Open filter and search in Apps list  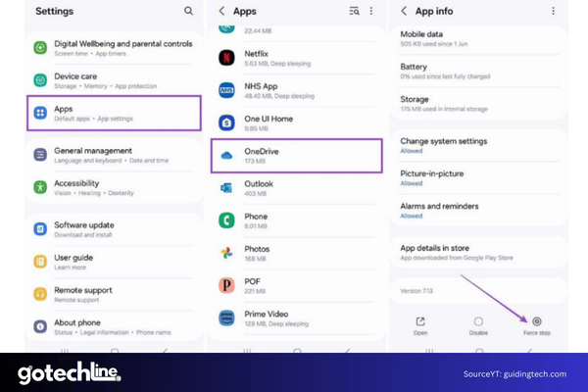click(354, 11)
